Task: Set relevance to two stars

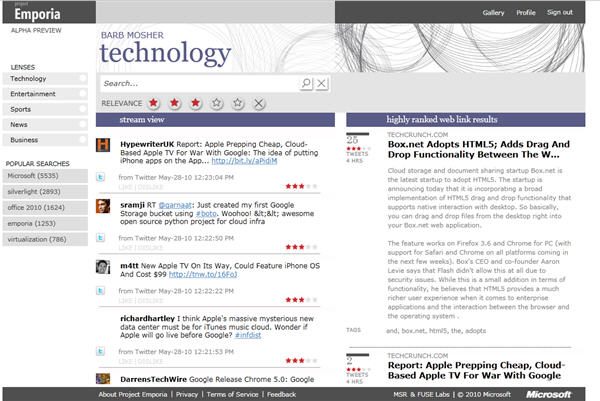Action: [x=174, y=103]
